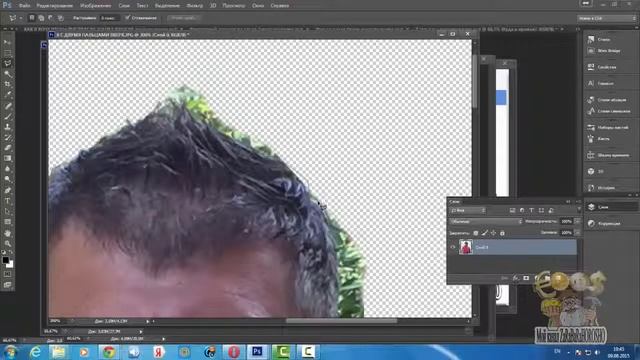Select the Dodge tool
Viewport: 640px width, 360px height.
coord(7,180)
